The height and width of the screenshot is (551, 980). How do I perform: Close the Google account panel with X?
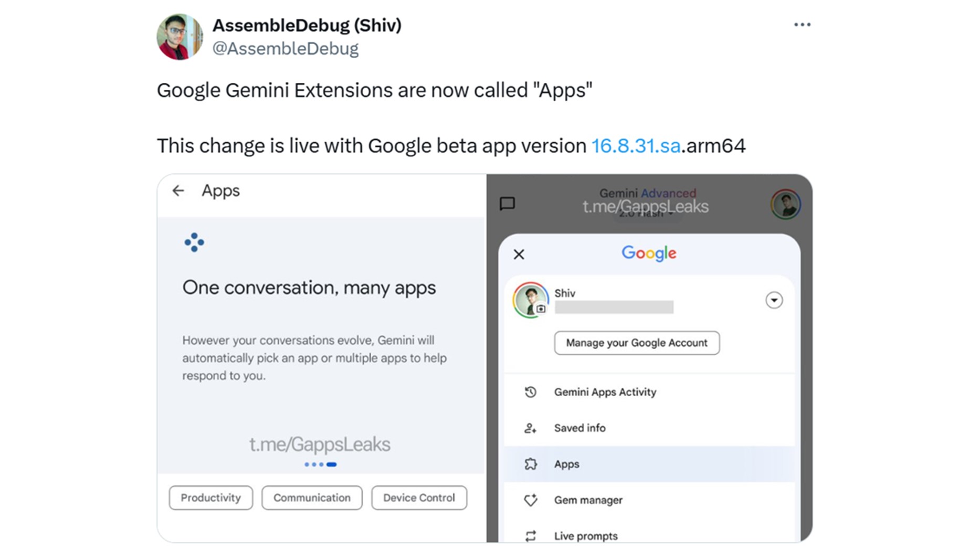[x=519, y=255]
